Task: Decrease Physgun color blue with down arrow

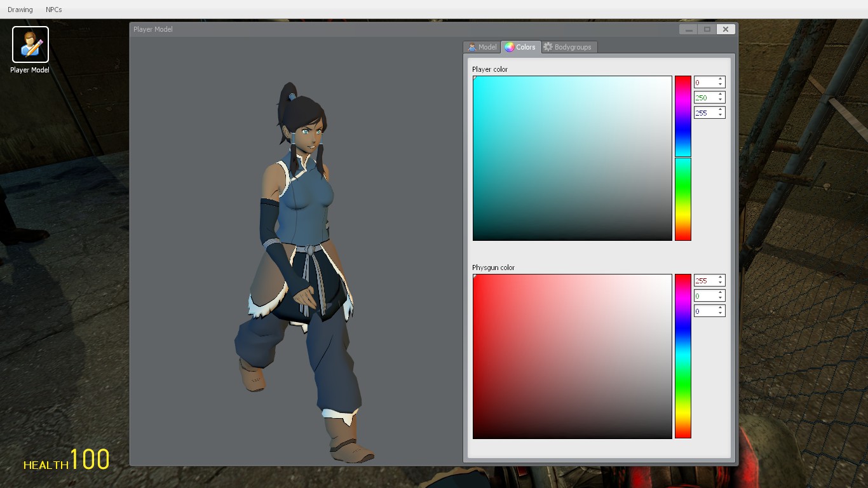Action: click(x=721, y=313)
